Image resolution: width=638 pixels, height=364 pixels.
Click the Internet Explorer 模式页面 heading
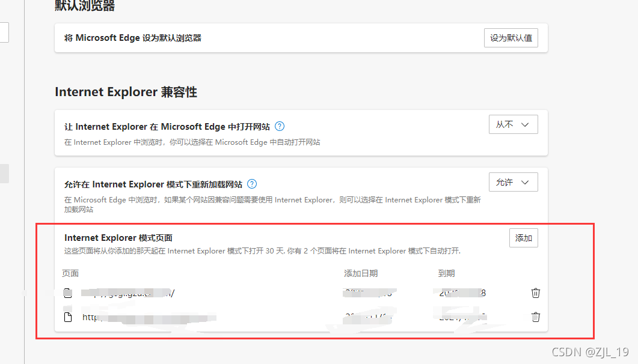pos(118,238)
